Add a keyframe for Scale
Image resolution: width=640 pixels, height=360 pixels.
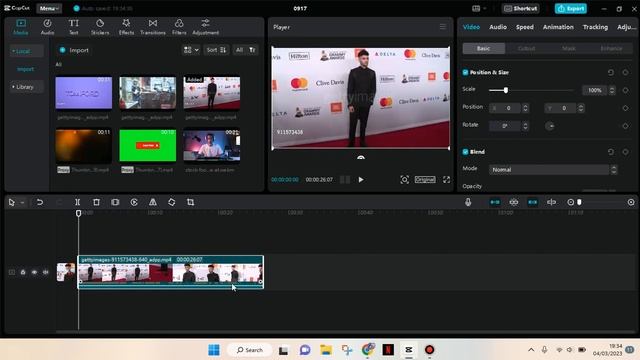(x=625, y=90)
